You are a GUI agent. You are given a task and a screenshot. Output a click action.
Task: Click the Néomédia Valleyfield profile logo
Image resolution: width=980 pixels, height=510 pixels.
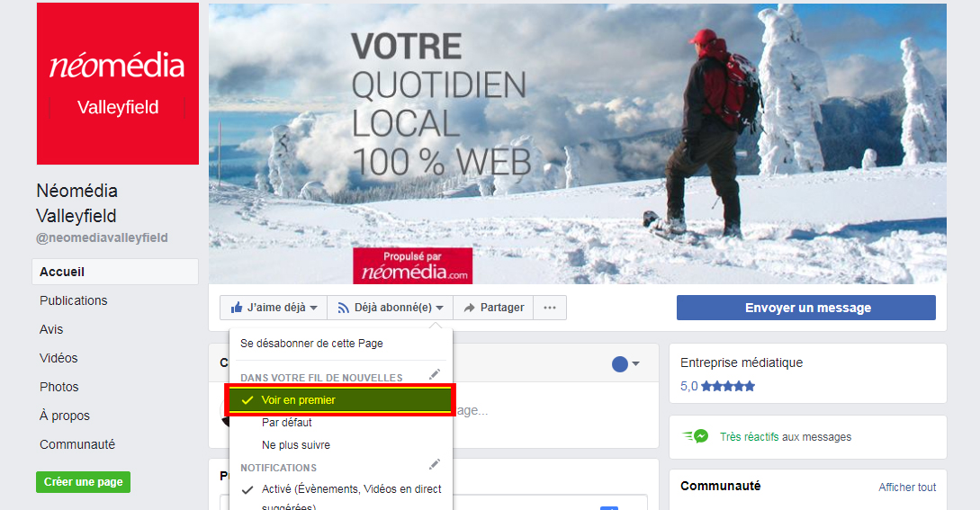[x=118, y=84]
